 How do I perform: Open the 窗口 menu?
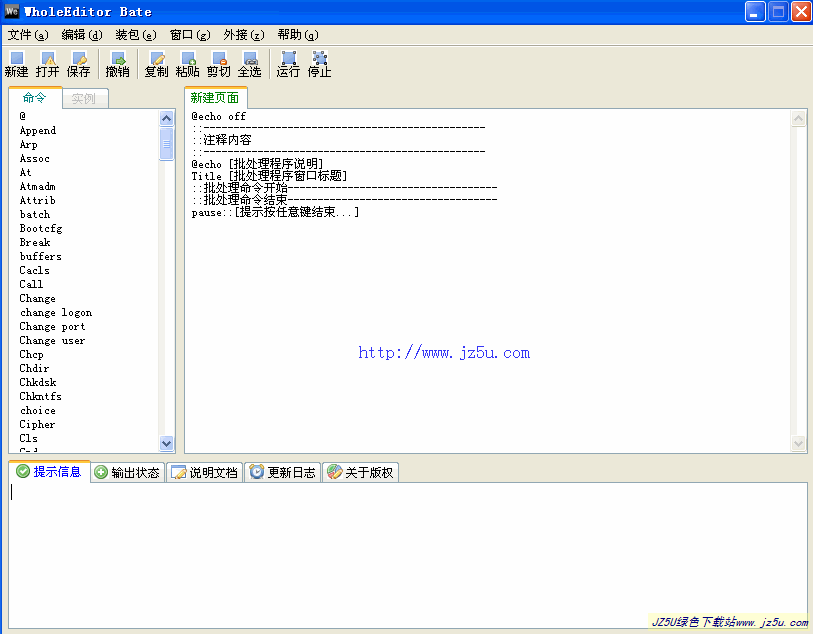point(190,35)
